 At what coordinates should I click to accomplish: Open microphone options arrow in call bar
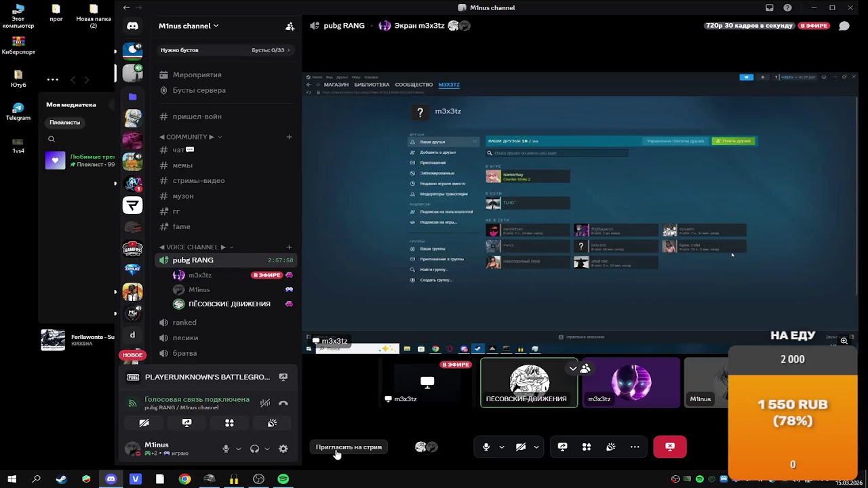[502, 447]
